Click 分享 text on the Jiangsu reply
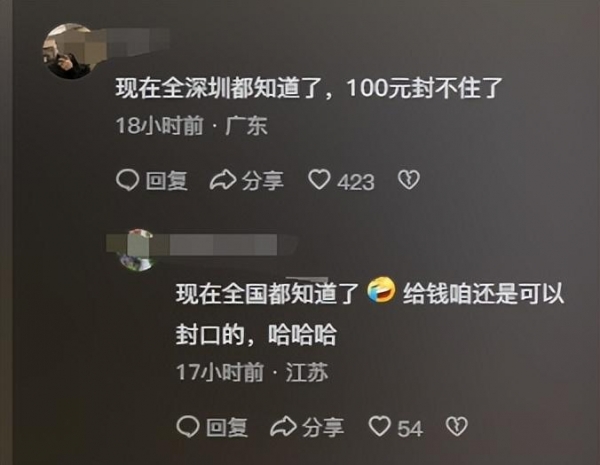This screenshot has width=600, height=465. [x=323, y=427]
